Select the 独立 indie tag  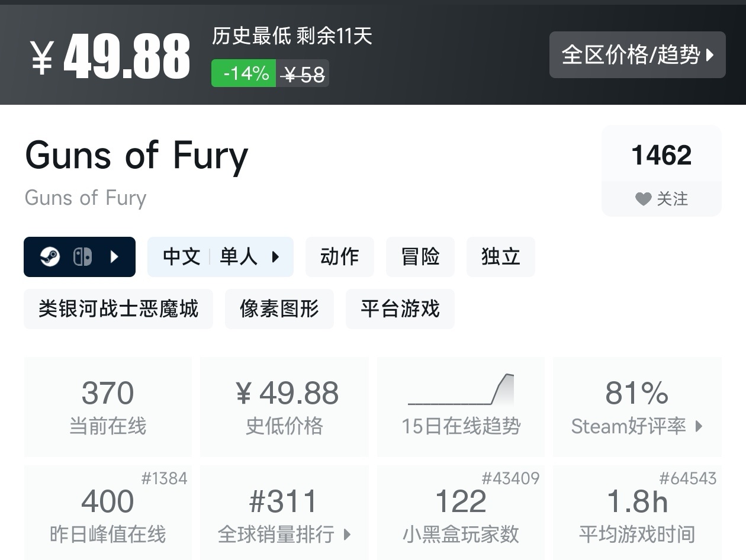pos(500,257)
